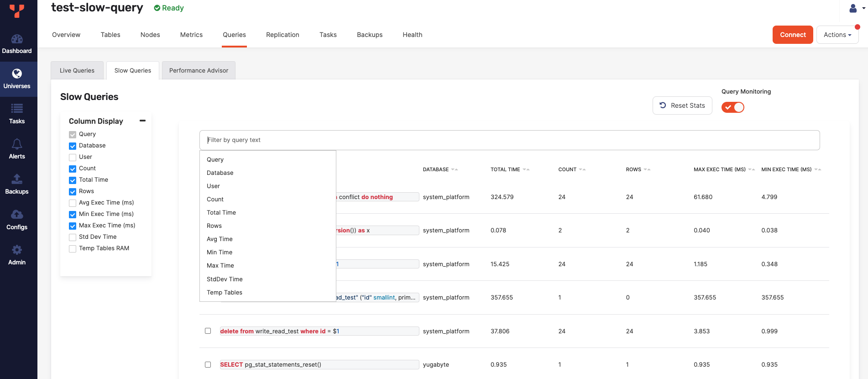Click the user profile icon
The image size is (868, 379).
[x=853, y=8]
